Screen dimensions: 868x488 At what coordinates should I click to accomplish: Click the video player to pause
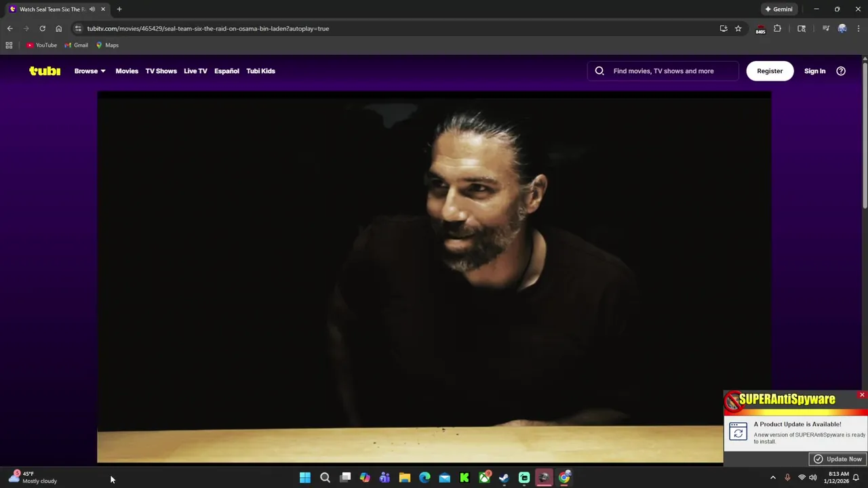pyautogui.click(x=434, y=278)
